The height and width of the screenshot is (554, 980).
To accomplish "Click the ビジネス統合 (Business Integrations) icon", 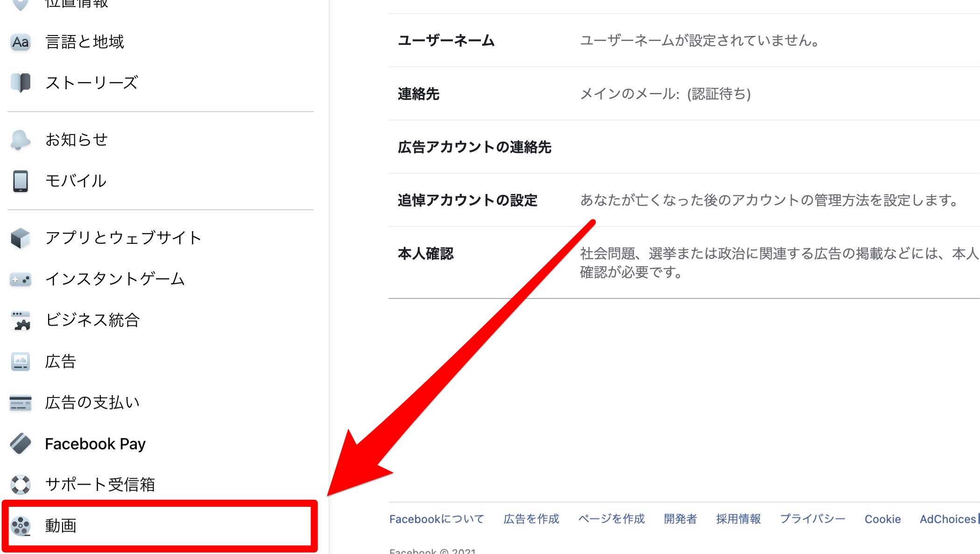I will coord(20,319).
